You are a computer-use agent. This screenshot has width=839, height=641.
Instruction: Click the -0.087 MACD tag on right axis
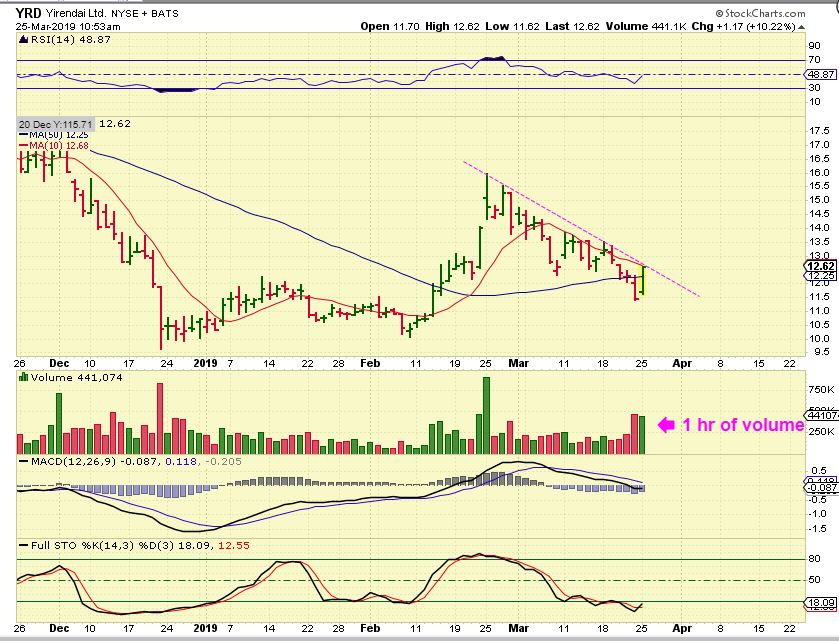point(820,487)
